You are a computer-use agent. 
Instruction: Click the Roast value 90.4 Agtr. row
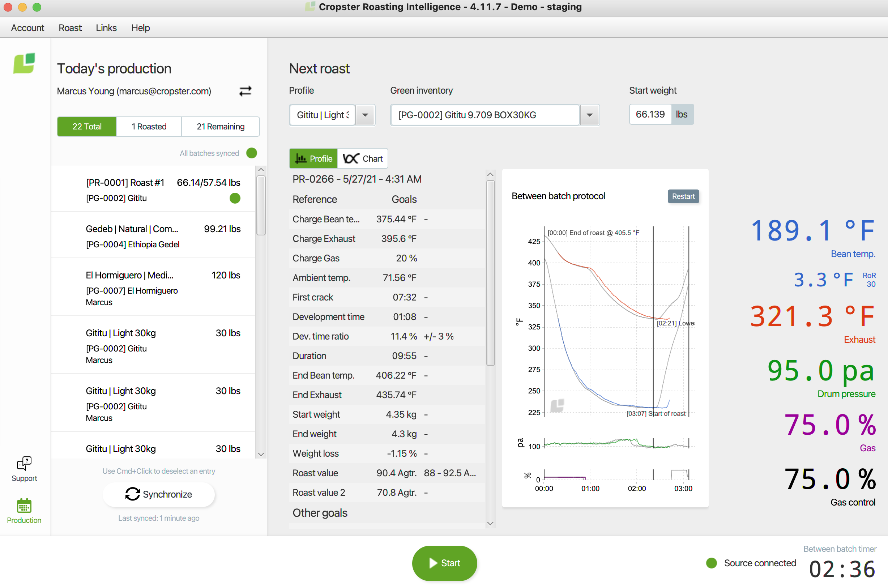(387, 473)
